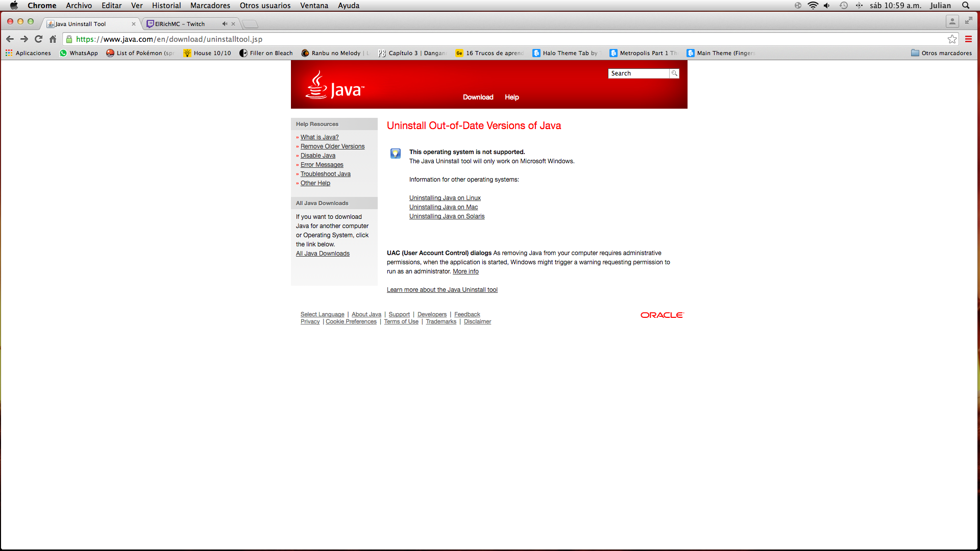Open the volume control in menu bar

tap(827, 6)
